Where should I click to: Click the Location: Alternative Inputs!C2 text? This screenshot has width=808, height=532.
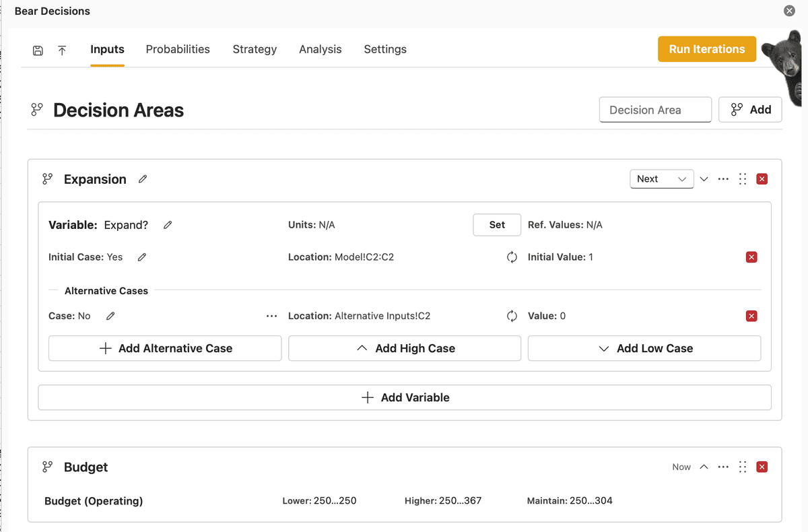[x=360, y=316]
